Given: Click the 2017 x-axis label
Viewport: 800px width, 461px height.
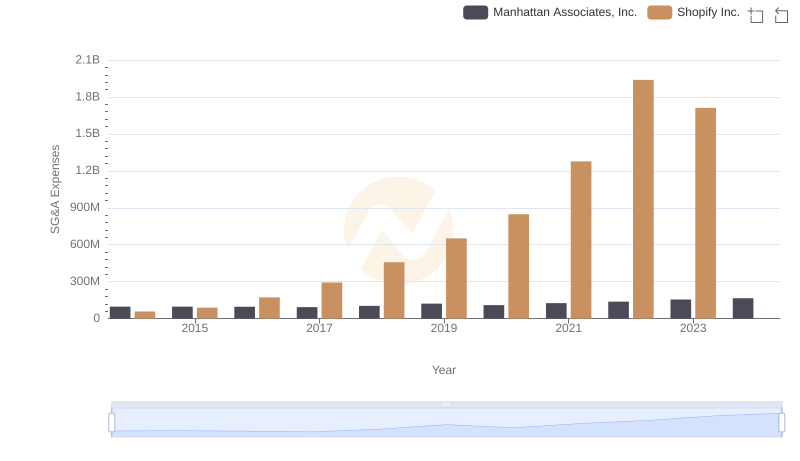Looking at the screenshot, I should [319, 328].
